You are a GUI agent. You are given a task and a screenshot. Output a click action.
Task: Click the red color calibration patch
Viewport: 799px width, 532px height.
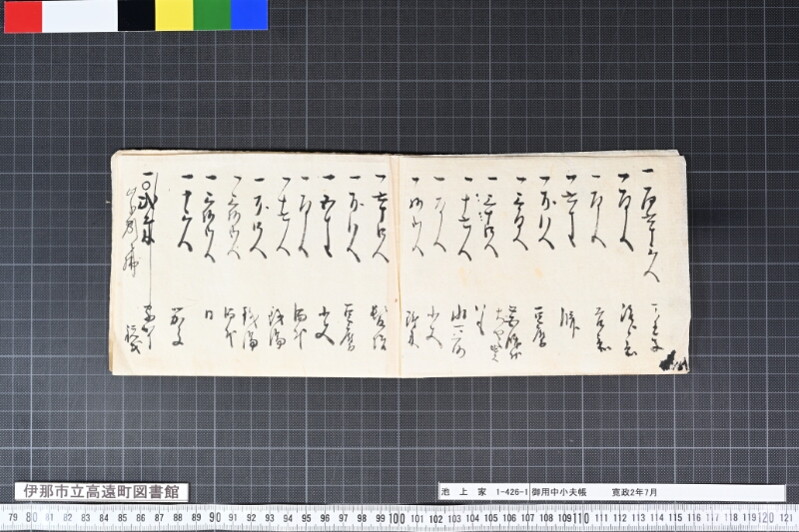[x=23, y=15]
